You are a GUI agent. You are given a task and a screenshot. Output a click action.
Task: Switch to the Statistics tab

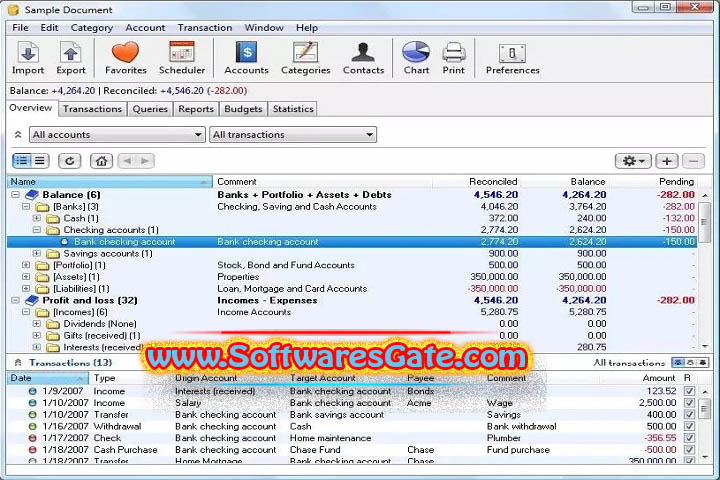(293, 109)
